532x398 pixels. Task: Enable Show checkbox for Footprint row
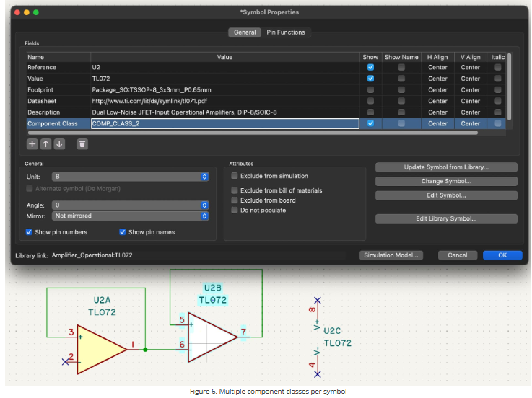[x=370, y=90]
